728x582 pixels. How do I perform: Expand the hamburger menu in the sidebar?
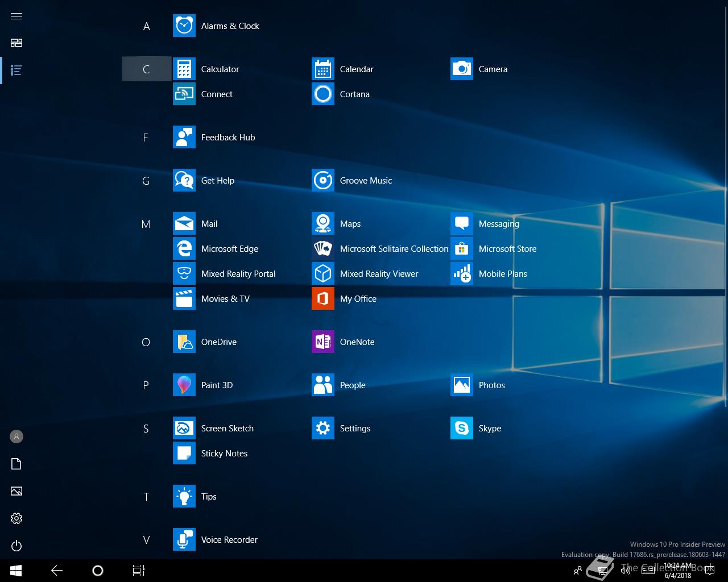pos(16,16)
